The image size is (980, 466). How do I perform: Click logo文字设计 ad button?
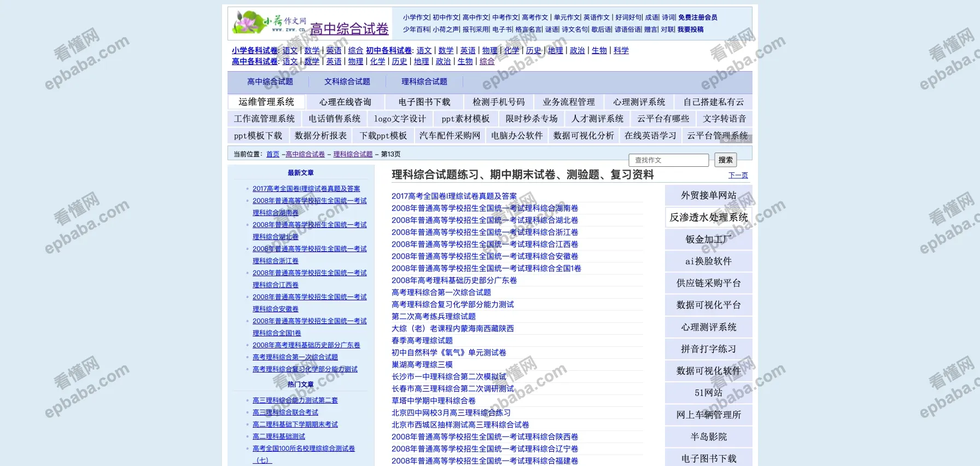(x=400, y=119)
